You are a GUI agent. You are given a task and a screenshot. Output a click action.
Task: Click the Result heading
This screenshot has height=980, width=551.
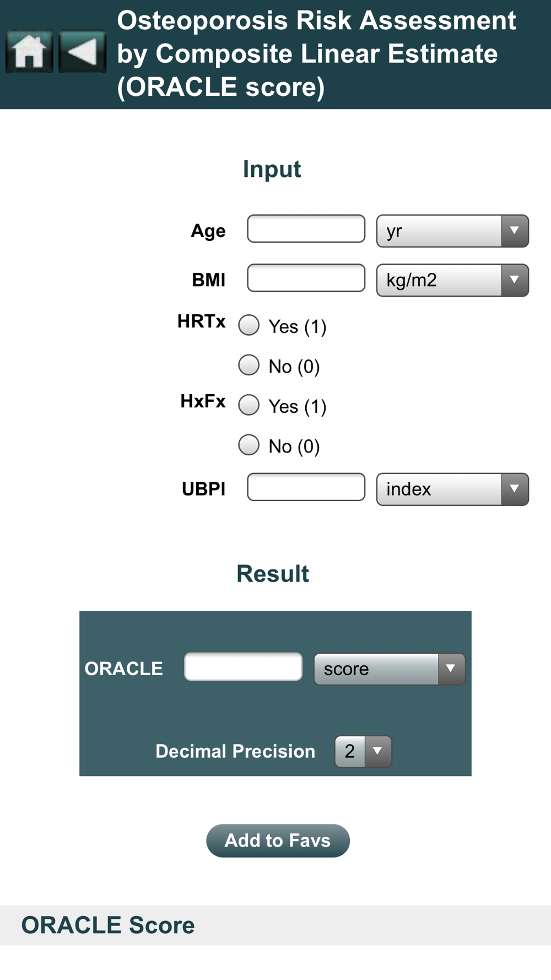point(273,574)
